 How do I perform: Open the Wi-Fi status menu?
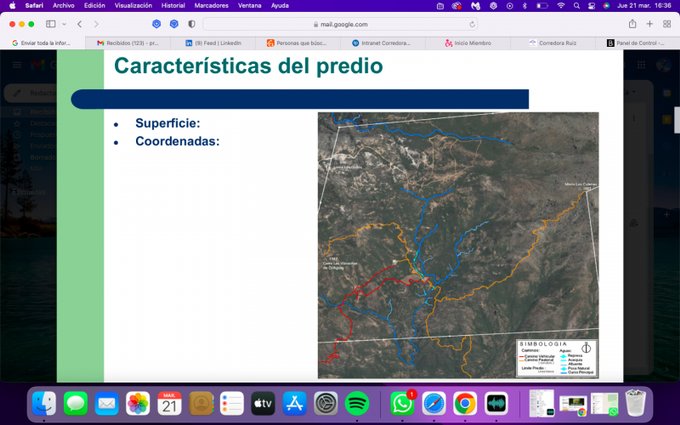tap(561, 6)
